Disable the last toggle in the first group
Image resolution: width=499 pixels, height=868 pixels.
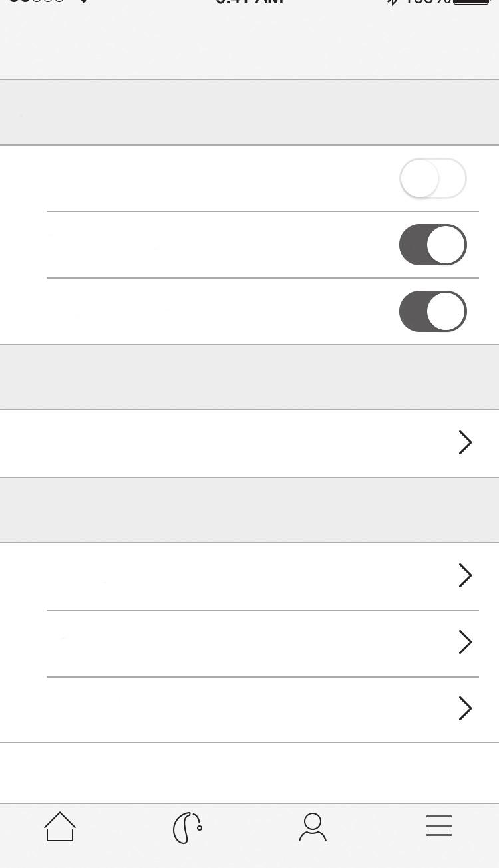[433, 311]
